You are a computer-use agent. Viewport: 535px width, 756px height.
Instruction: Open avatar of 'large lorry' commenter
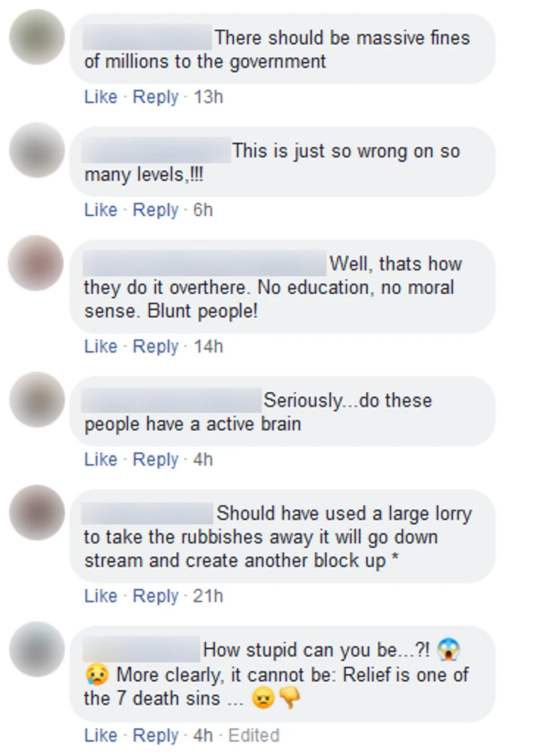coord(37,513)
